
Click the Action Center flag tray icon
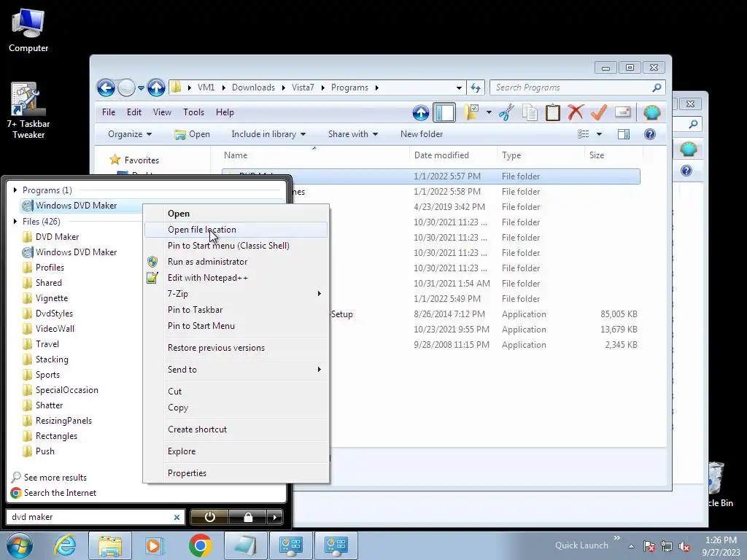[x=649, y=547]
